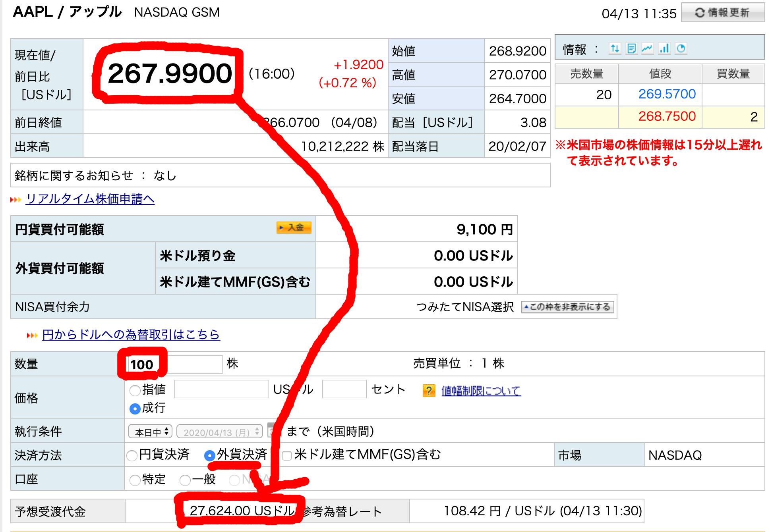Select the 特定 account option
Viewport: 770px width, 532px height.
135,480
